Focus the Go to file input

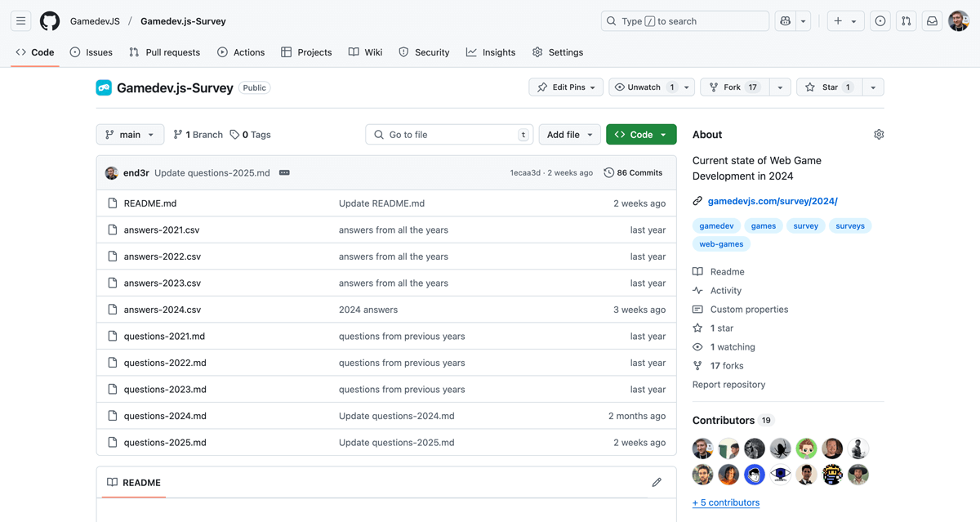point(449,135)
